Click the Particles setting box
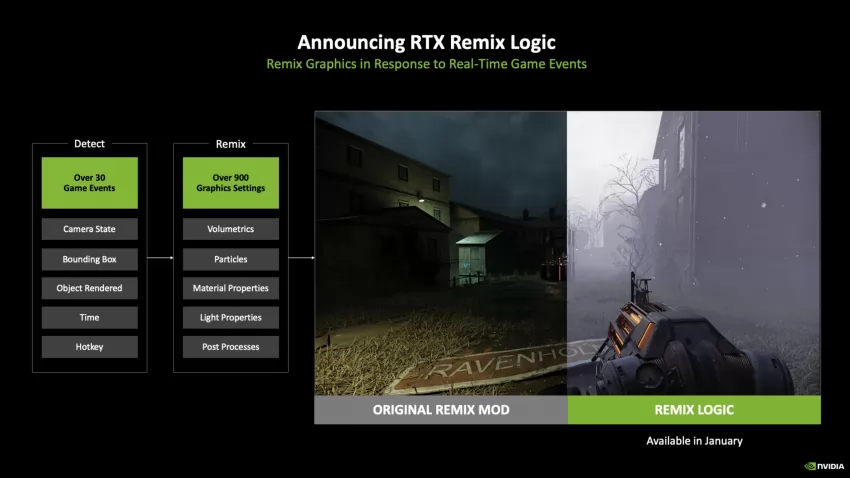The image size is (850, 478). tap(230, 259)
